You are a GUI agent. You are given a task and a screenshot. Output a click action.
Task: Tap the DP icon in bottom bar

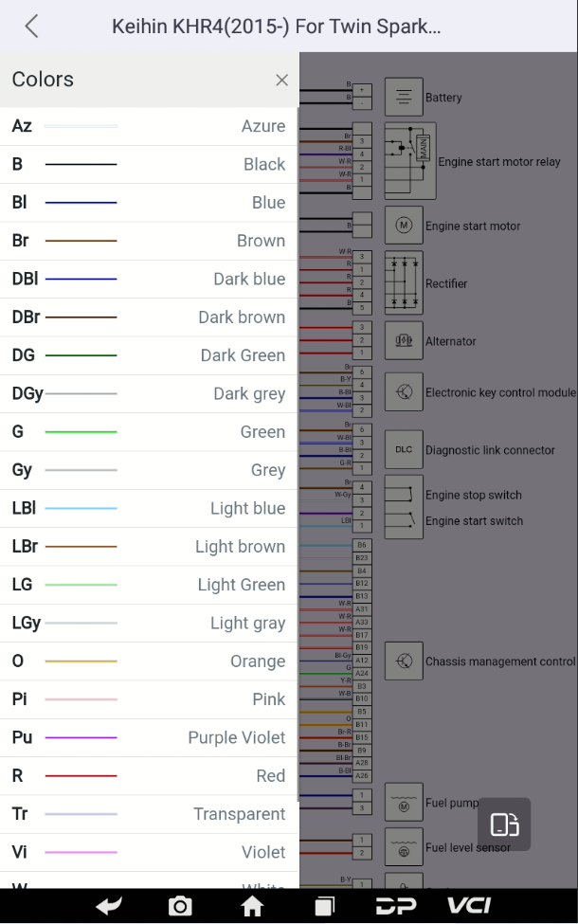pos(397,906)
